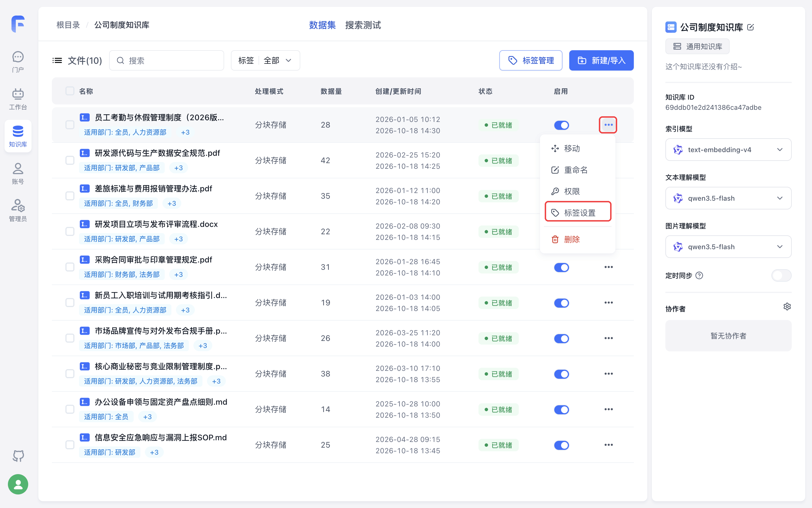The image size is (812, 508).
Task: Toggle enable switch for 核心商业秘密 row
Action: coord(561,374)
